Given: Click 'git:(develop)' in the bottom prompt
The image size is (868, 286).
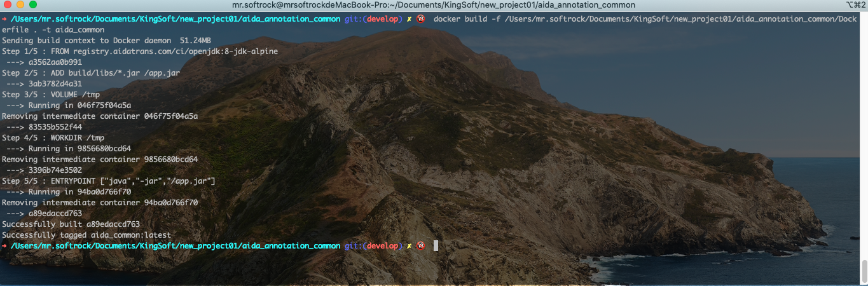Looking at the screenshot, I should pos(373,245).
